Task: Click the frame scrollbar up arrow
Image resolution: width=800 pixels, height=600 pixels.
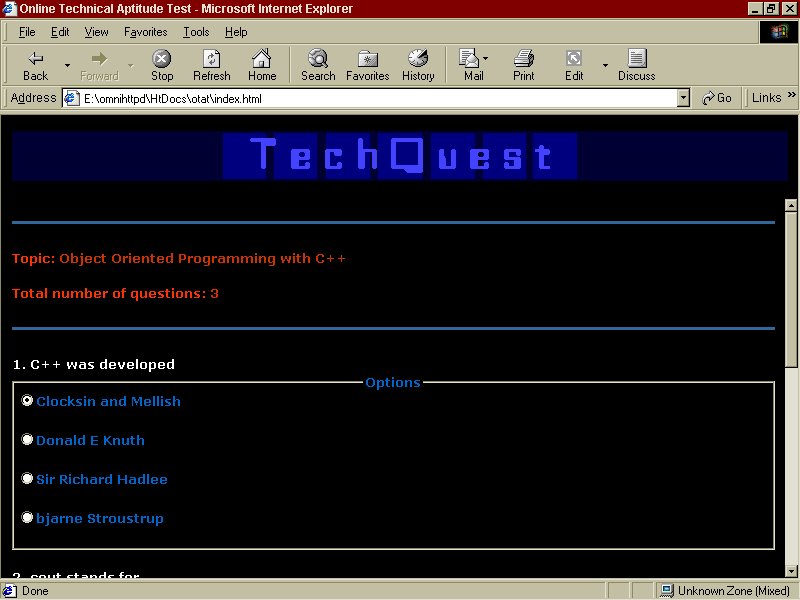Action: 791,205
